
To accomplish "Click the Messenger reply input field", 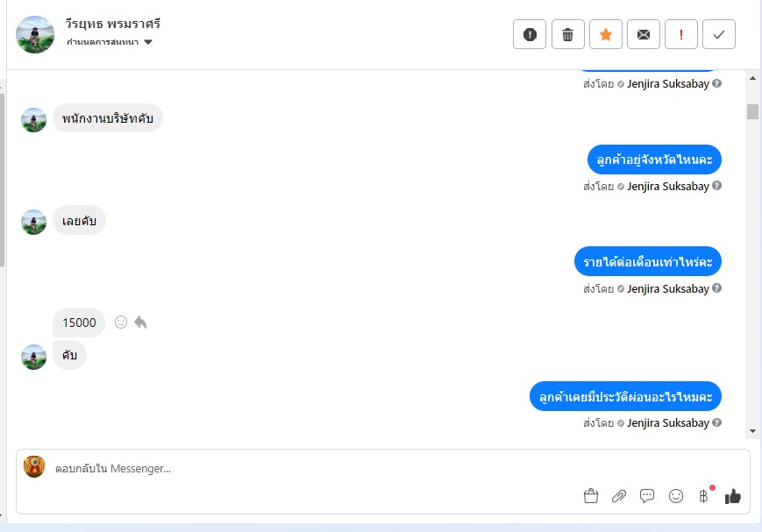I will (311, 468).
